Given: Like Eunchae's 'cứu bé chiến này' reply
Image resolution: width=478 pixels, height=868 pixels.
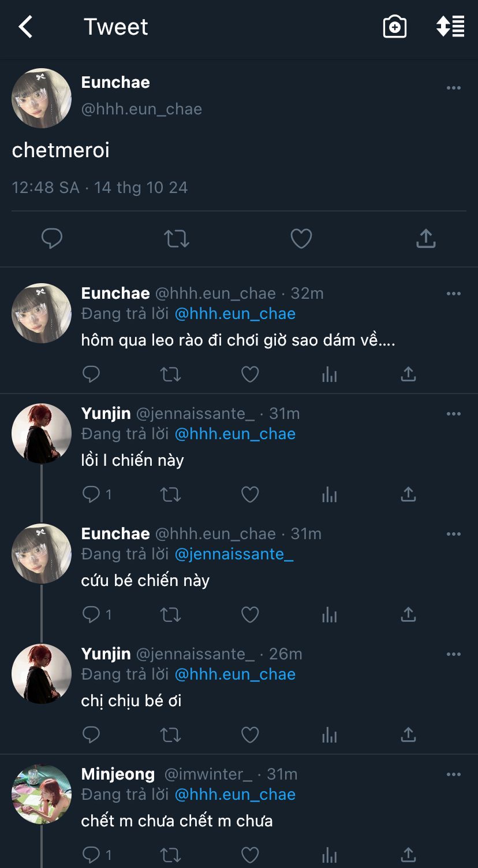Looking at the screenshot, I should [249, 615].
